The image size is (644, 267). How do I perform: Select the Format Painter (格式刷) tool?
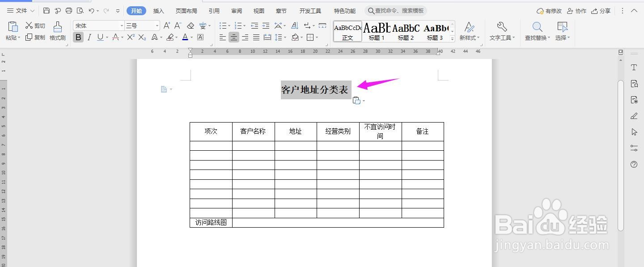[57, 31]
